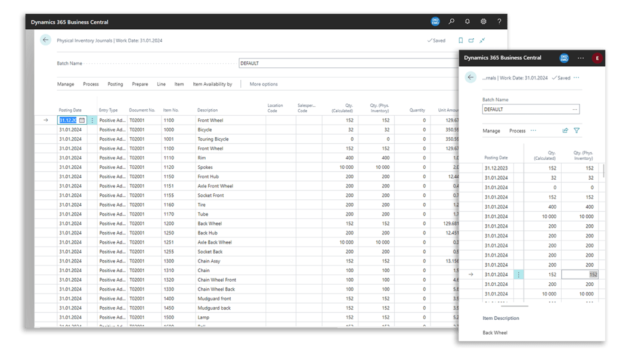Go back using large window back arrow

click(x=46, y=41)
